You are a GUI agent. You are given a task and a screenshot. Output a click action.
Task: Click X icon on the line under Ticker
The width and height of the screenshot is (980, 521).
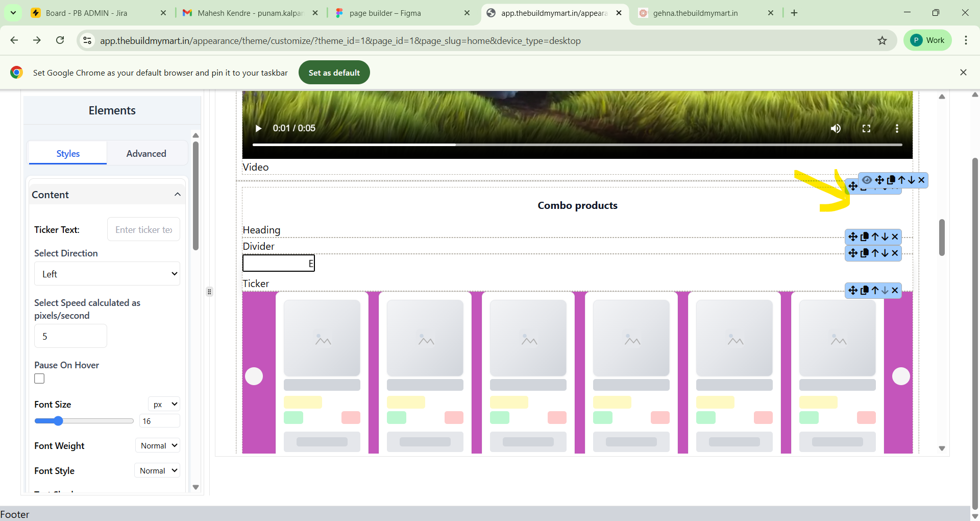point(895,290)
